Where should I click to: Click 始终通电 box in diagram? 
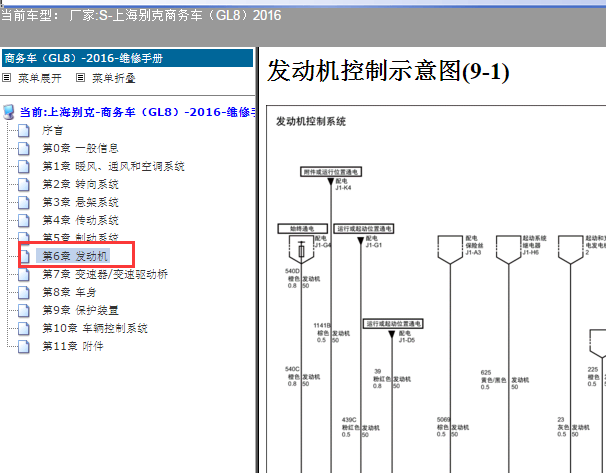[x=302, y=229]
